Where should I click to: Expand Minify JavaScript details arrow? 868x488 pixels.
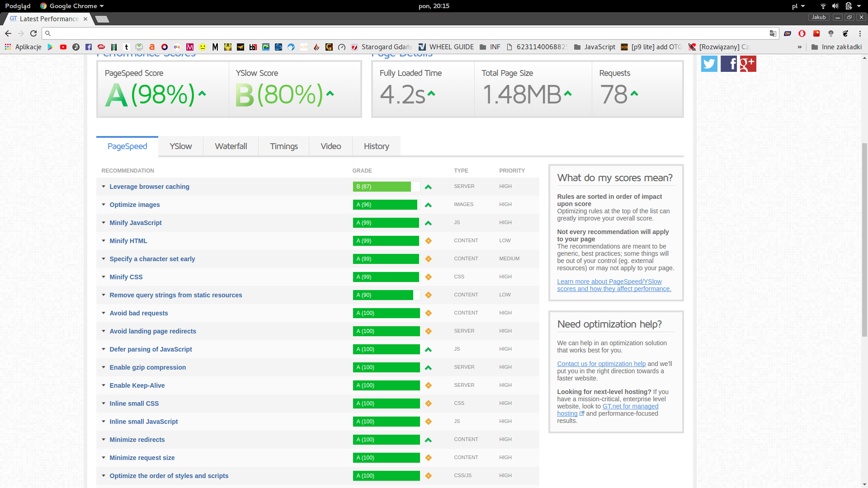point(104,223)
